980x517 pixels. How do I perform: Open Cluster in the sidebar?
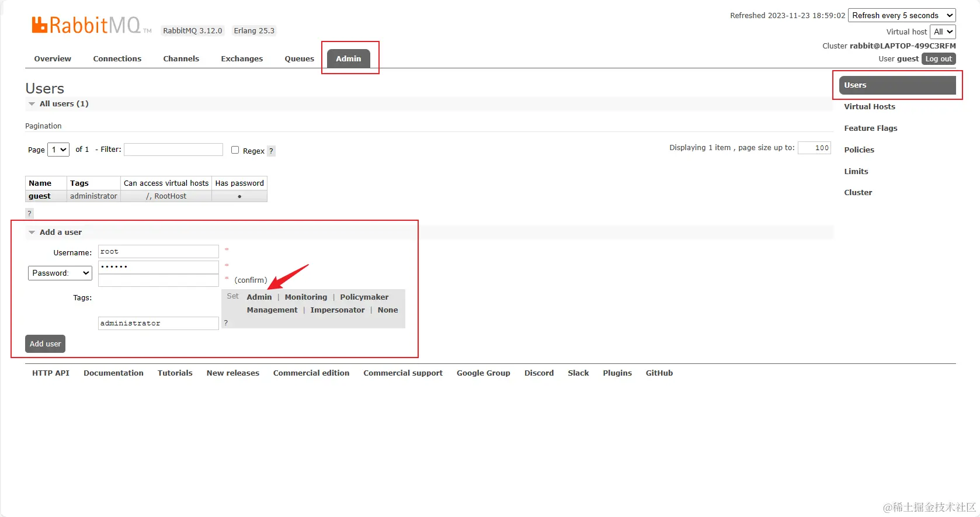(x=858, y=192)
